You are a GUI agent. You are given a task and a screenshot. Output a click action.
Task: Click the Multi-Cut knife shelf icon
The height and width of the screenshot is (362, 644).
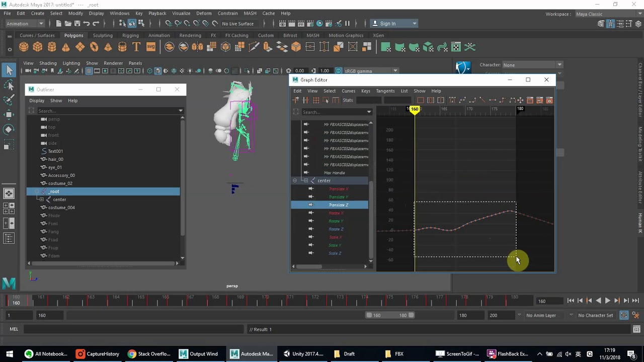pos(254,47)
